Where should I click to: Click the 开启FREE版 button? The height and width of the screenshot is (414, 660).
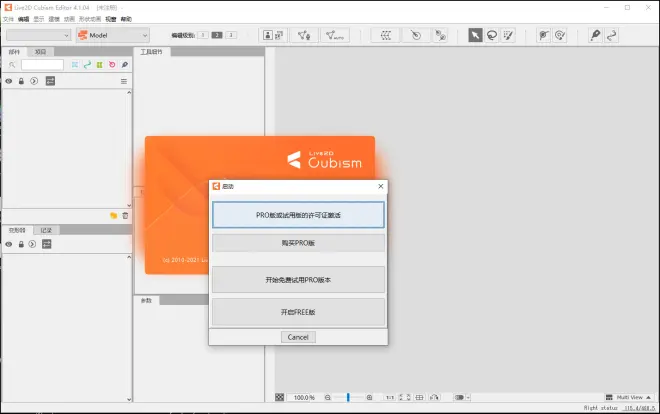(298, 312)
